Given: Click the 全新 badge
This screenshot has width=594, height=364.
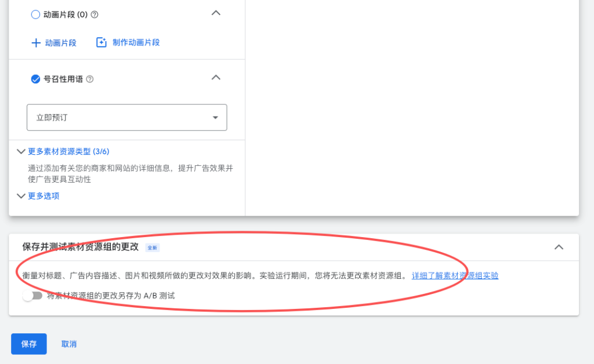Looking at the screenshot, I should coord(153,248).
